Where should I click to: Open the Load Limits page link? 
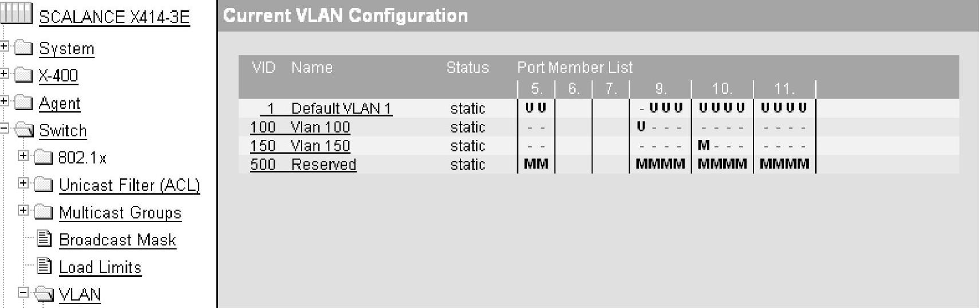coord(100,267)
